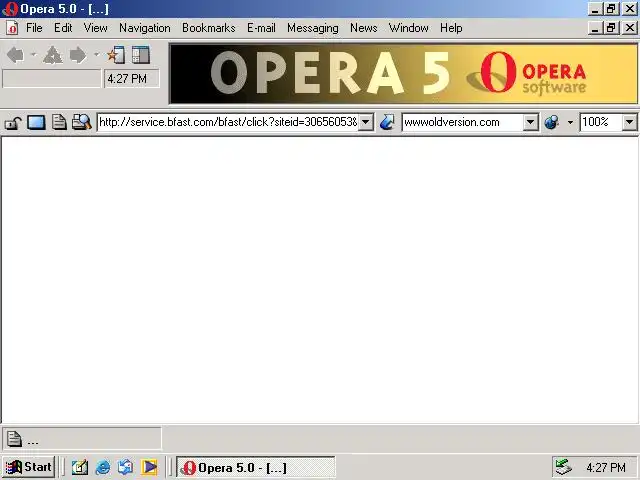Screen dimensions: 640x480
Task: Click the globe search icon
Action: click(x=551, y=122)
